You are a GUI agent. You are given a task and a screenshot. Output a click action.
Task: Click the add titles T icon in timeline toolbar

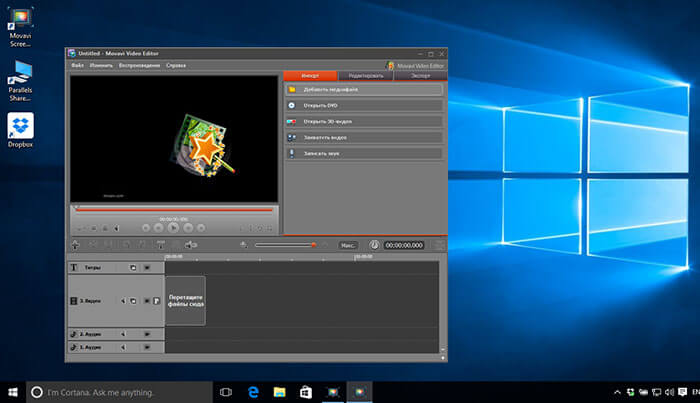[x=161, y=245]
